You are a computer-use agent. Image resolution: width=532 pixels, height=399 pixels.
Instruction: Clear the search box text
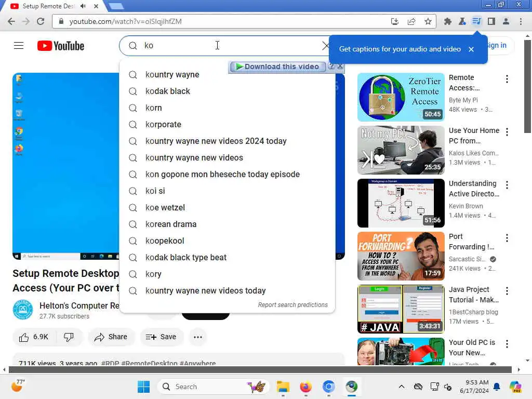tap(325, 46)
